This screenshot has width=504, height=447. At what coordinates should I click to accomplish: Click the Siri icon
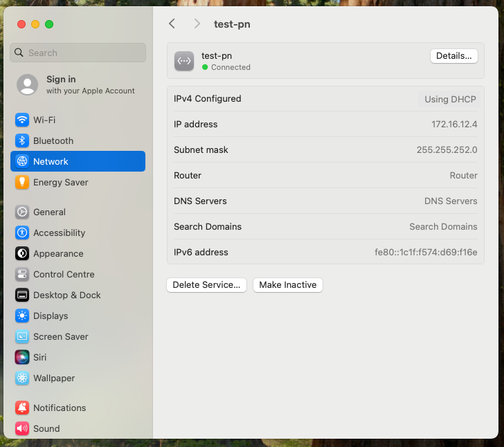[22, 358]
